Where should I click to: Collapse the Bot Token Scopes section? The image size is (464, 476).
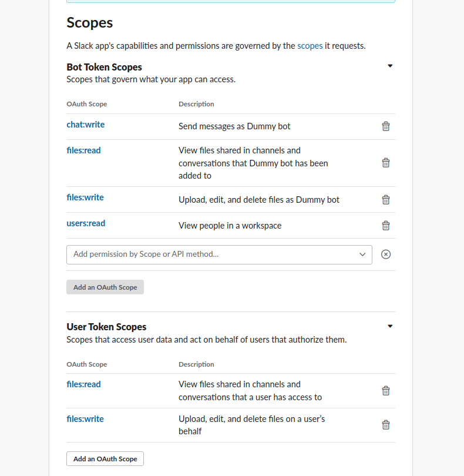point(390,66)
